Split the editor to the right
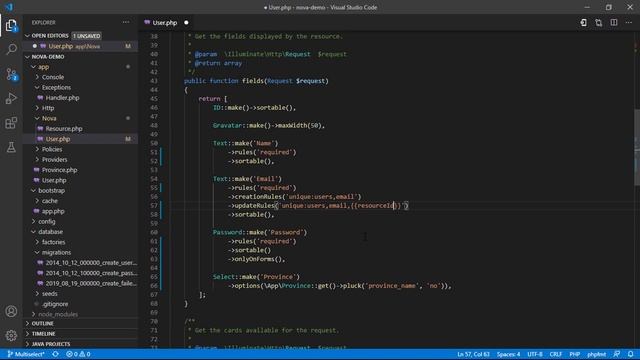 [x=614, y=23]
